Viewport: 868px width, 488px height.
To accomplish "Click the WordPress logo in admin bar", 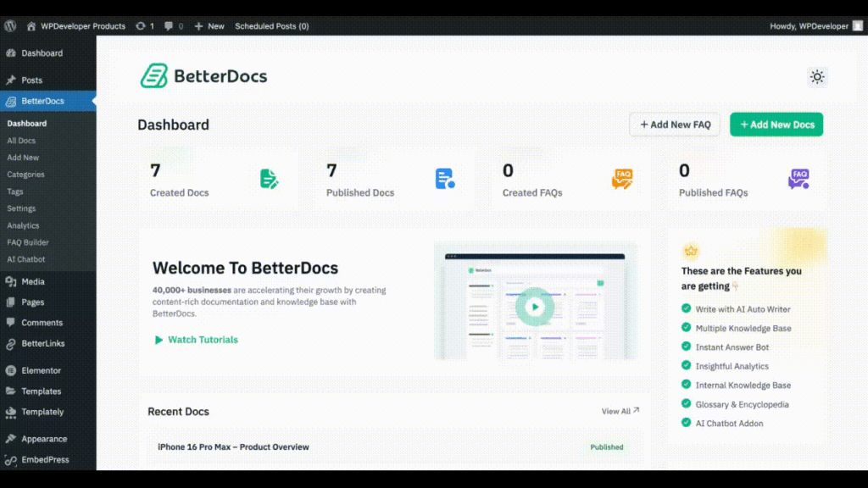I will tap(9, 25).
